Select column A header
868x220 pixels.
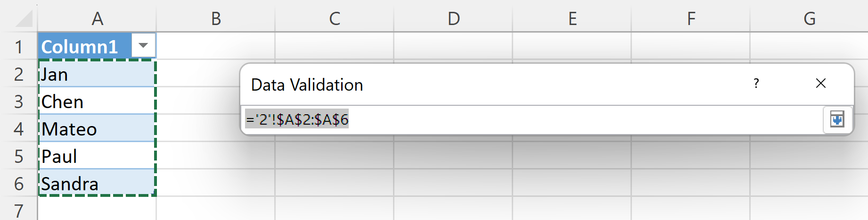[x=97, y=18]
